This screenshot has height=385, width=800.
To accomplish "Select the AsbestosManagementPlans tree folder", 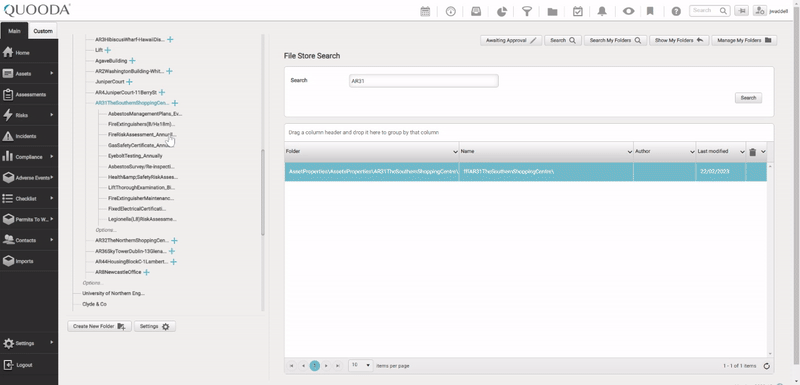I will 145,114.
